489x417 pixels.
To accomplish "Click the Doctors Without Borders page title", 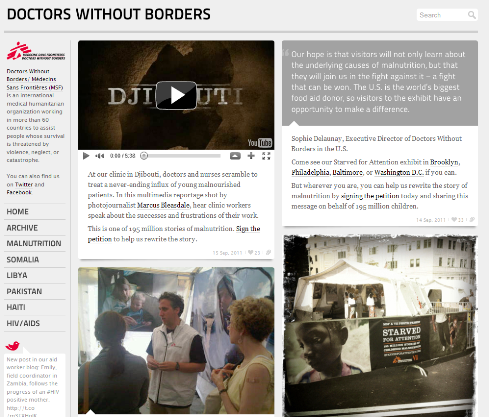I will pyautogui.click(x=109, y=14).
